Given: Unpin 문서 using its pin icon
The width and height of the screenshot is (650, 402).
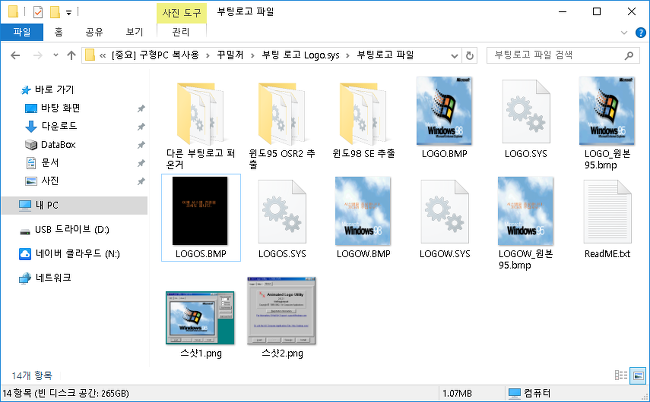Looking at the screenshot, I should pyautogui.click(x=141, y=163).
